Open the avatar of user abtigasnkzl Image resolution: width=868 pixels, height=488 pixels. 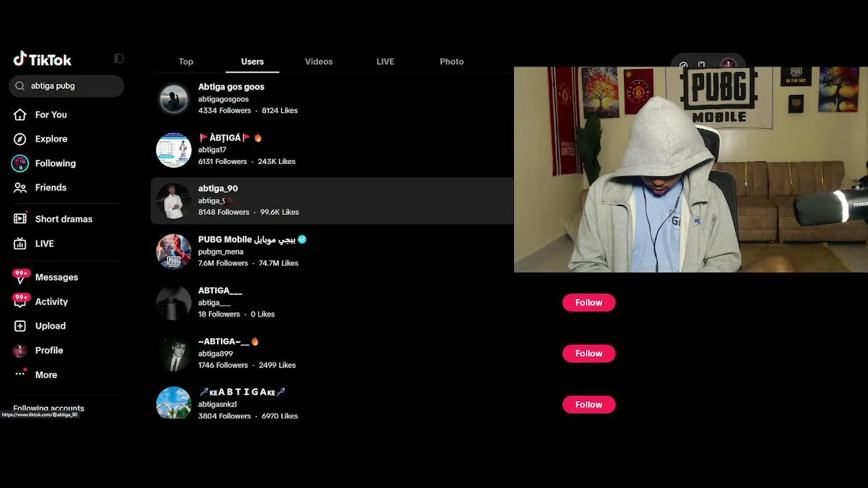pyautogui.click(x=174, y=404)
